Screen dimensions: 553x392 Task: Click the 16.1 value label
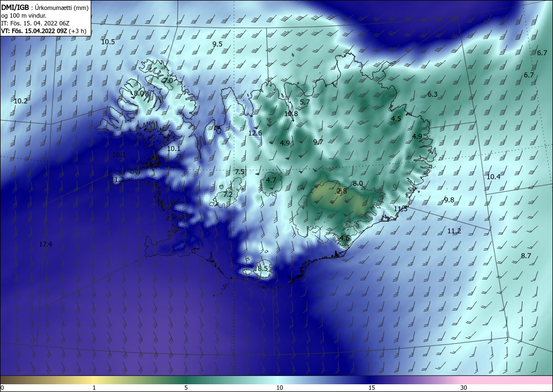[x=119, y=154]
